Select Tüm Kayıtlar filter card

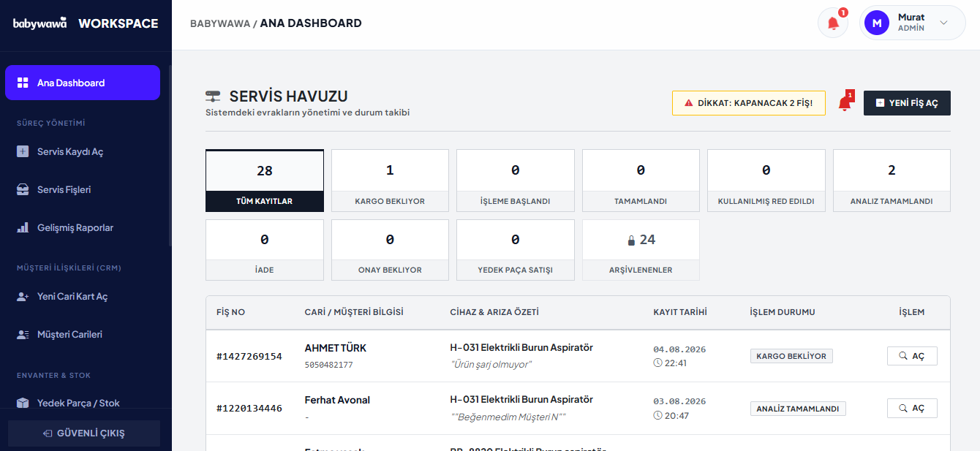pos(265,181)
